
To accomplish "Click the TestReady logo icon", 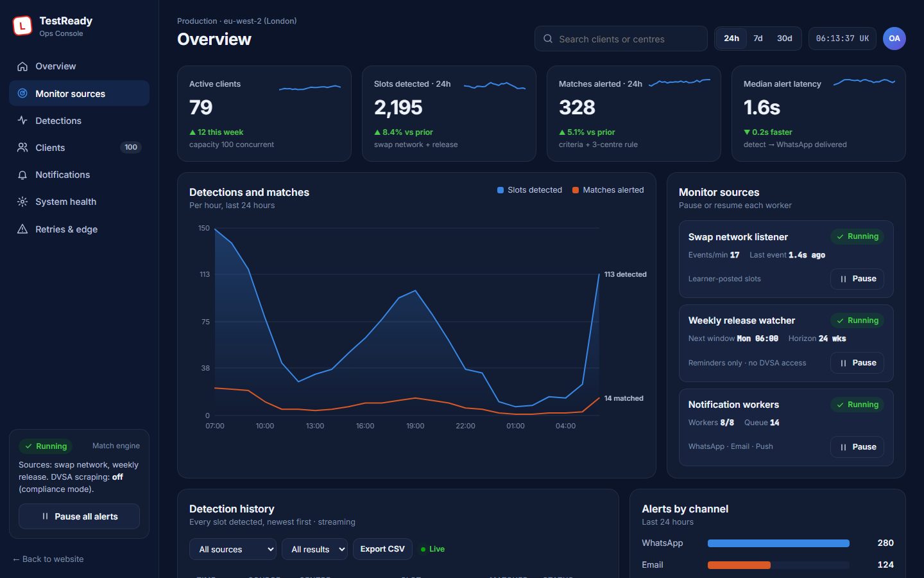I will pyautogui.click(x=22, y=26).
